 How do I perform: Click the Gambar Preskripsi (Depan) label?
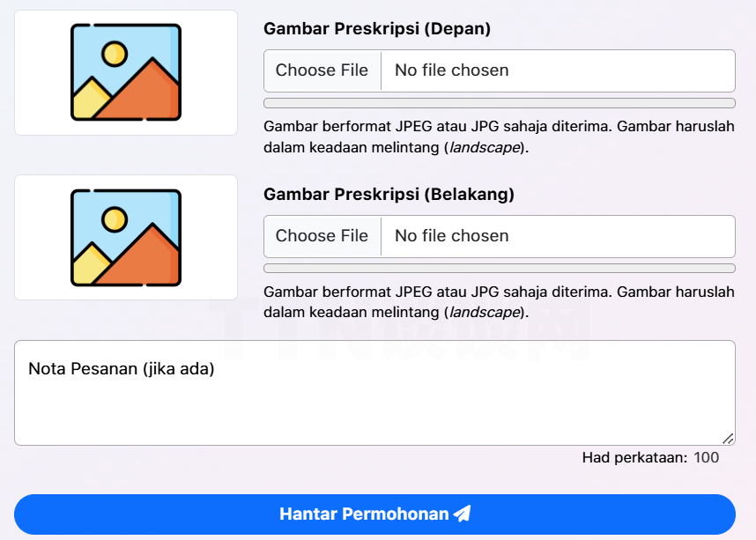click(x=377, y=28)
